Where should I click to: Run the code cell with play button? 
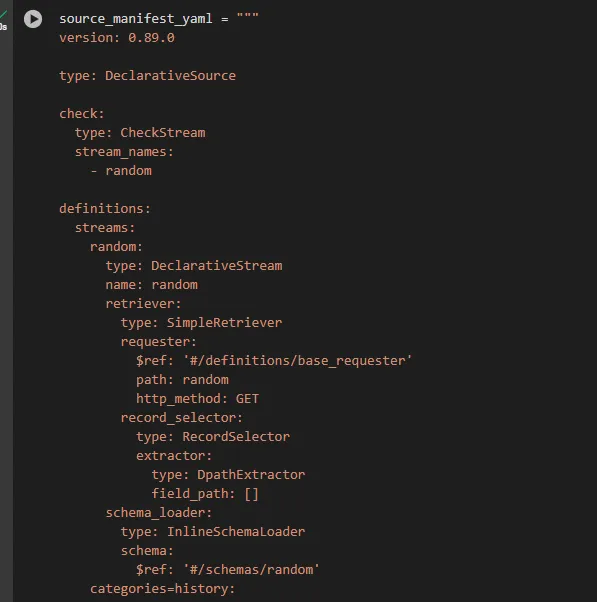(x=33, y=19)
